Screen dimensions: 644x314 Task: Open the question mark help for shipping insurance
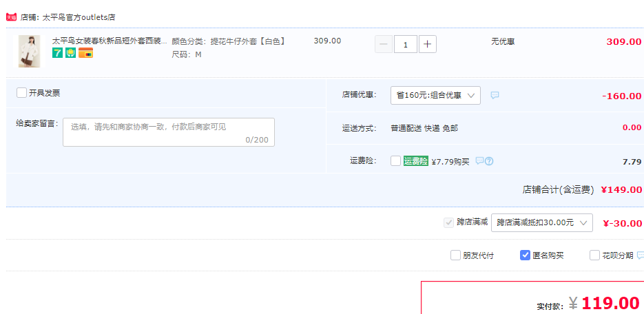coord(489,161)
